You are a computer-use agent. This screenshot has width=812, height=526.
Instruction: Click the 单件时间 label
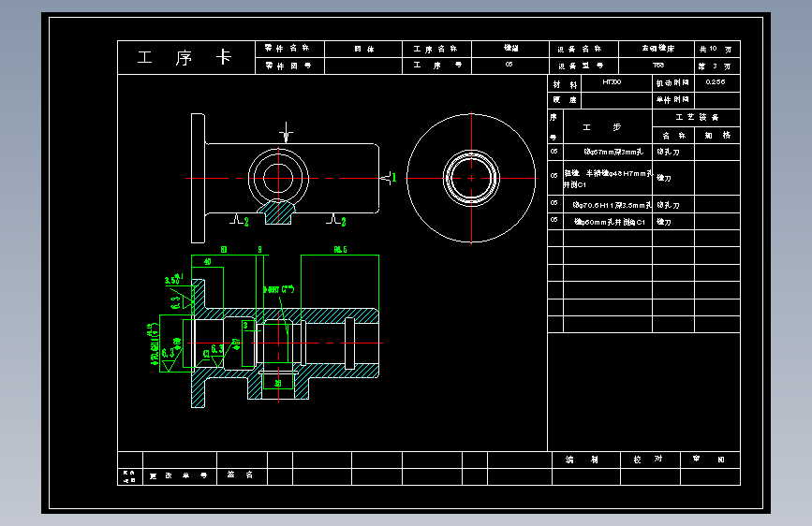coord(672,100)
